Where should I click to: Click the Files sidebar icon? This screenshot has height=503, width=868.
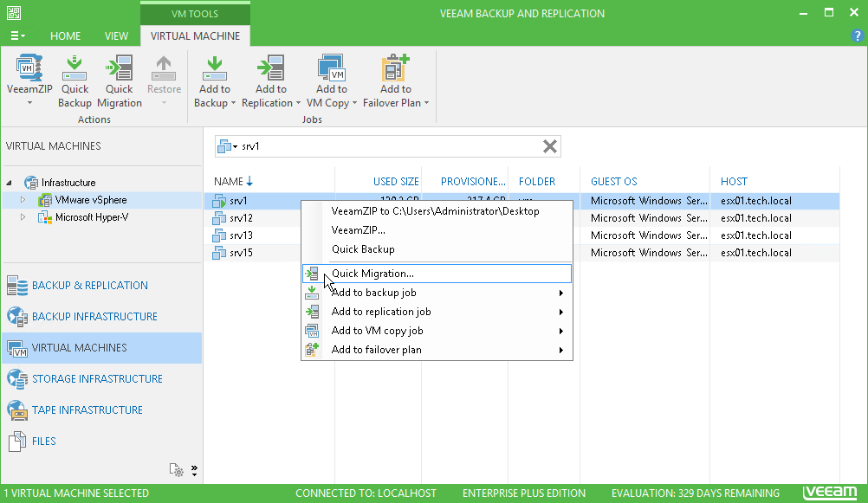(17, 441)
